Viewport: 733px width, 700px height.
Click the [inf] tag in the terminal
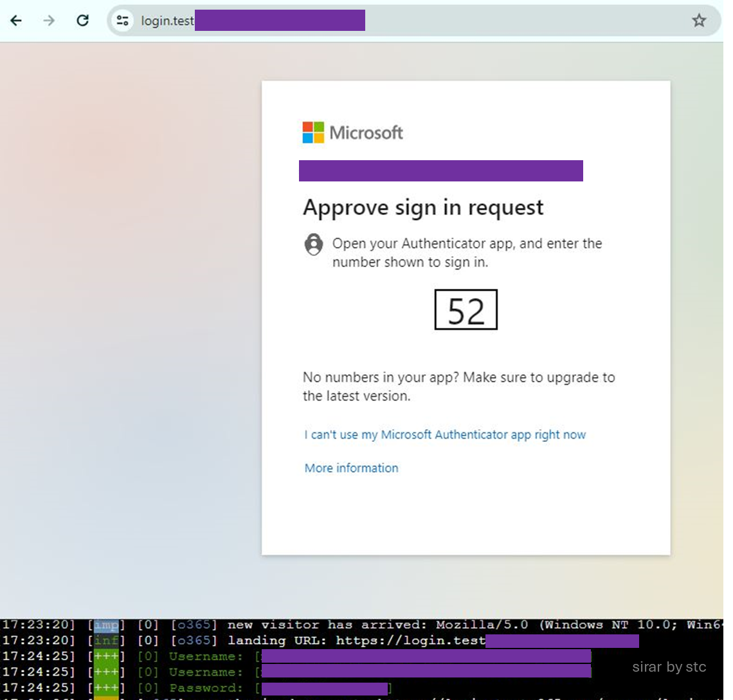point(107,641)
